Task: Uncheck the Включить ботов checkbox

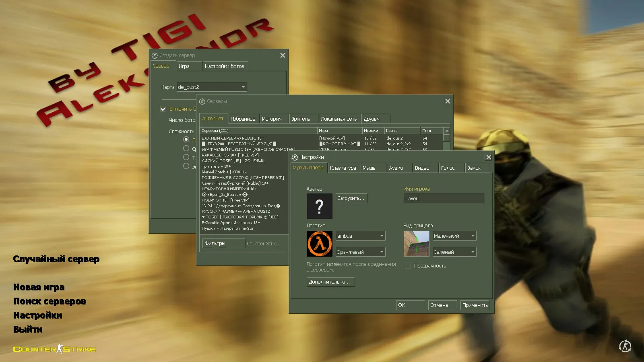Action: tap(163, 109)
